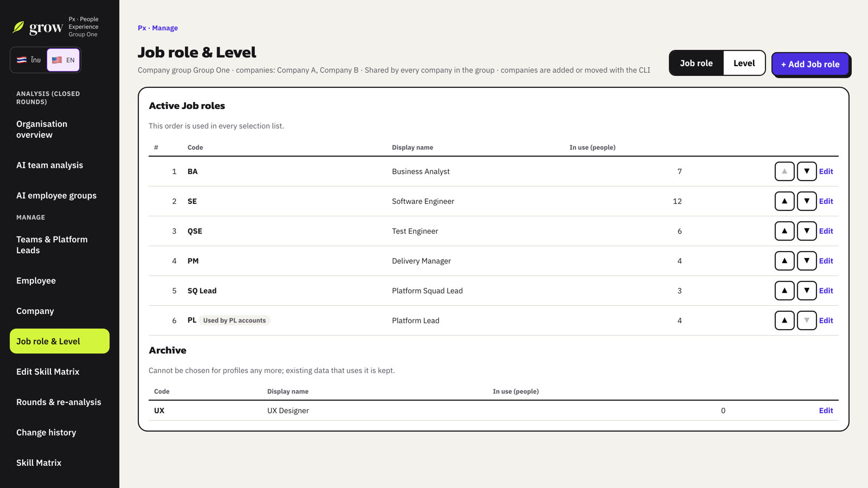Viewport: 868px width, 488px height.
Task: Switch language to Thai
Action: [x=29, y=60]
